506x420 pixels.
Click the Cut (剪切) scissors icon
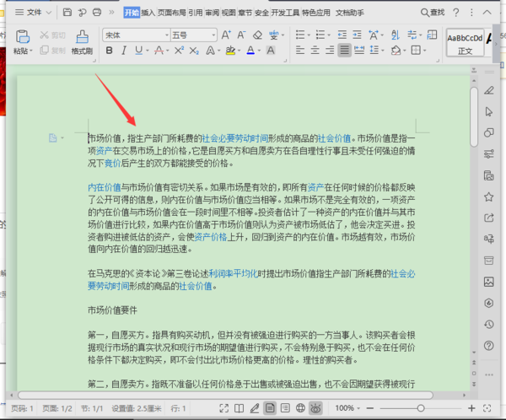click(x=44, y=35)
